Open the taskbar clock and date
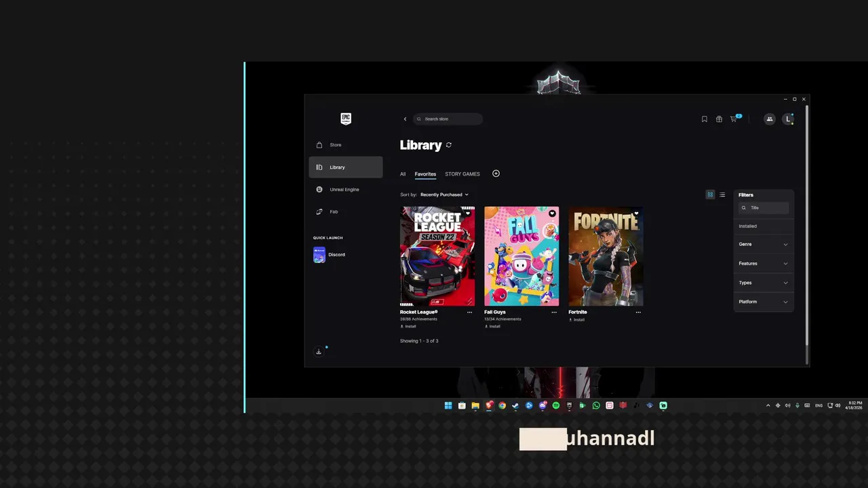This screenshot has height=488, width=868. (x=854, y=405)
